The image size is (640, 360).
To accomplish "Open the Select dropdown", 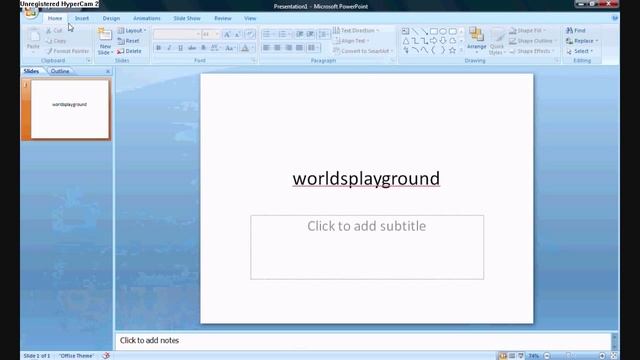I will coord(580,51).
